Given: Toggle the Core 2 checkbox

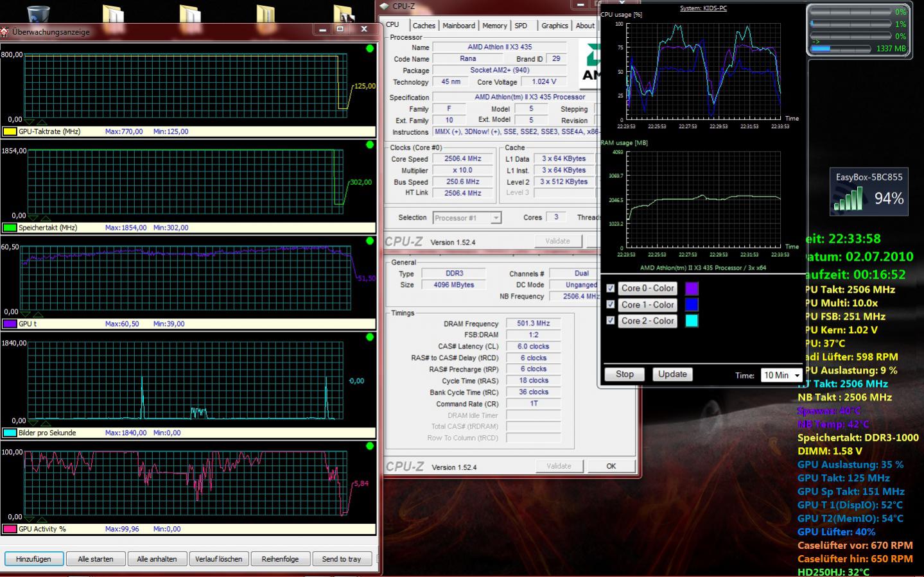Looking at the screenshot, I should point(611,321).
